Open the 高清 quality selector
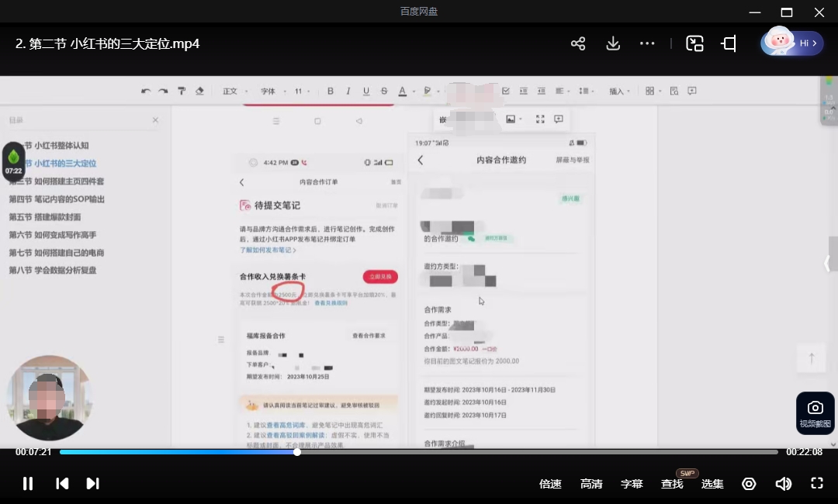 pos(591,484)
